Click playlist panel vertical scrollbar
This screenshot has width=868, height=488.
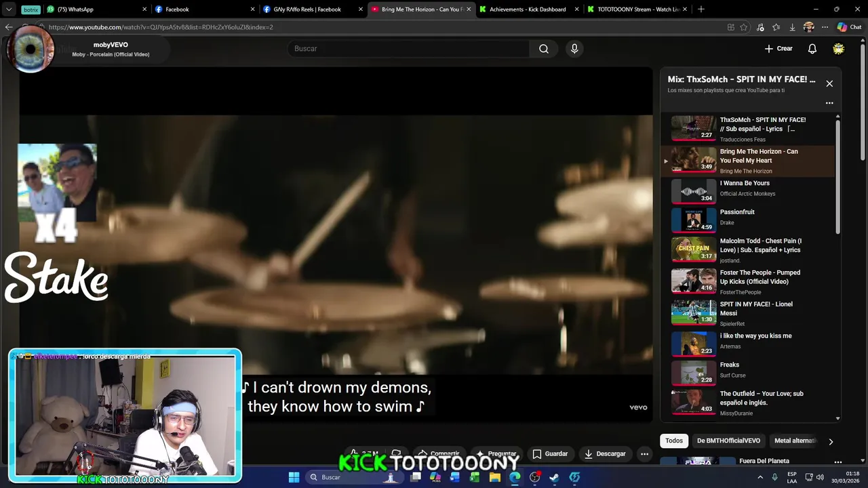(838, 178)
